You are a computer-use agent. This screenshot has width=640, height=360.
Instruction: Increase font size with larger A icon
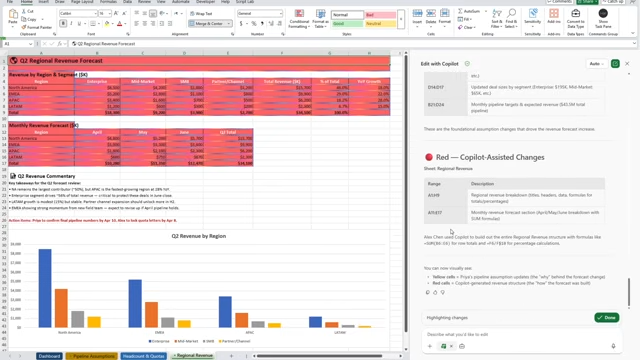(x=116, y=13)
